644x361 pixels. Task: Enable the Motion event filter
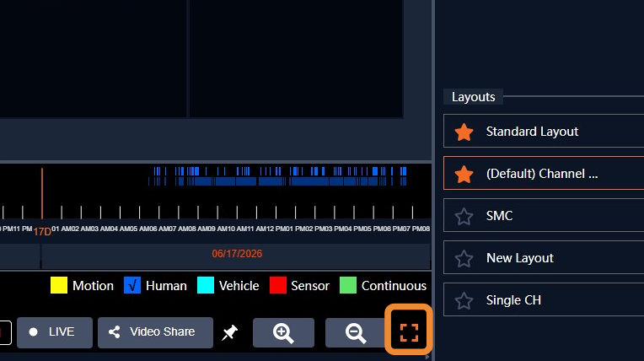[59, 285]
